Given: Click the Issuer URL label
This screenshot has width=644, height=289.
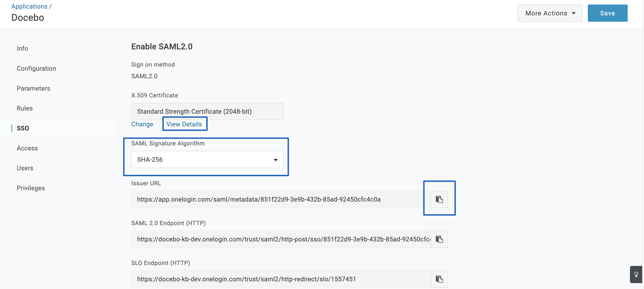Looking at the screenshot, I should pyautogui.click(x=146, y=183).
